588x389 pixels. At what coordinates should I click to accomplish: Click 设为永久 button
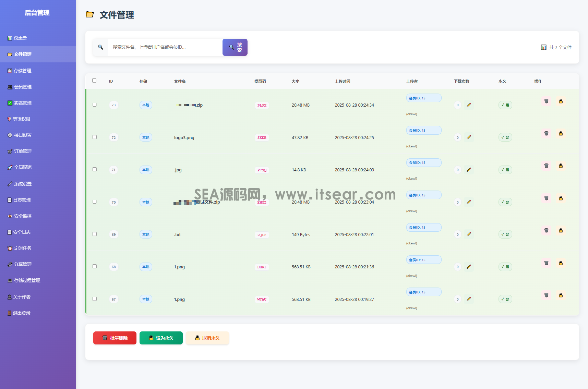(161, 338)
